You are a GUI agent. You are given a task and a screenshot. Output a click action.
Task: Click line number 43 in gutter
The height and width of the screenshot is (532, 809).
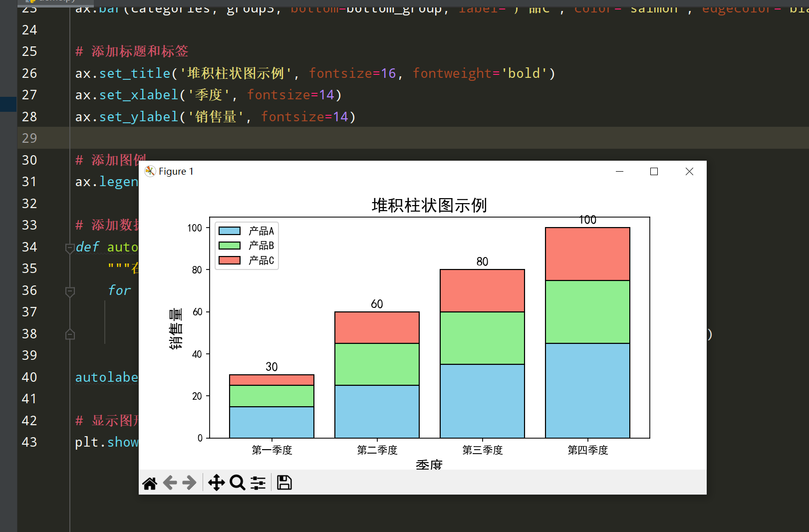coord(29,442)
